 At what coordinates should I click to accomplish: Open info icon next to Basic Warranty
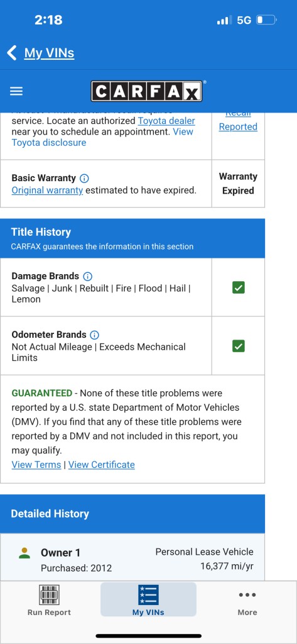(85, 178)
